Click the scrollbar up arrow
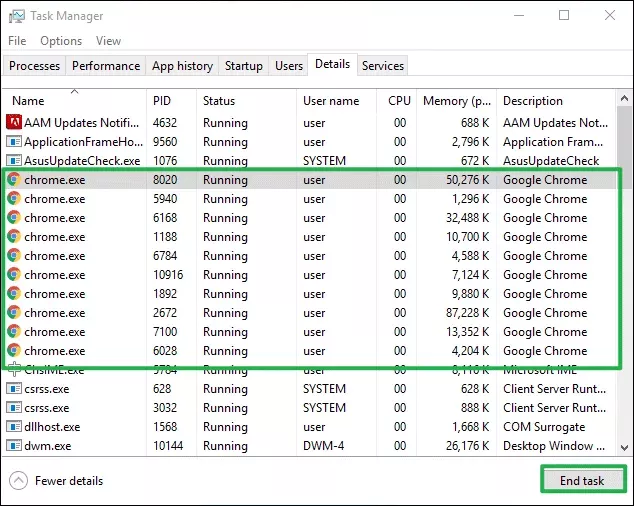The height and width of the screenshot is (506, 634). point(624,98)
